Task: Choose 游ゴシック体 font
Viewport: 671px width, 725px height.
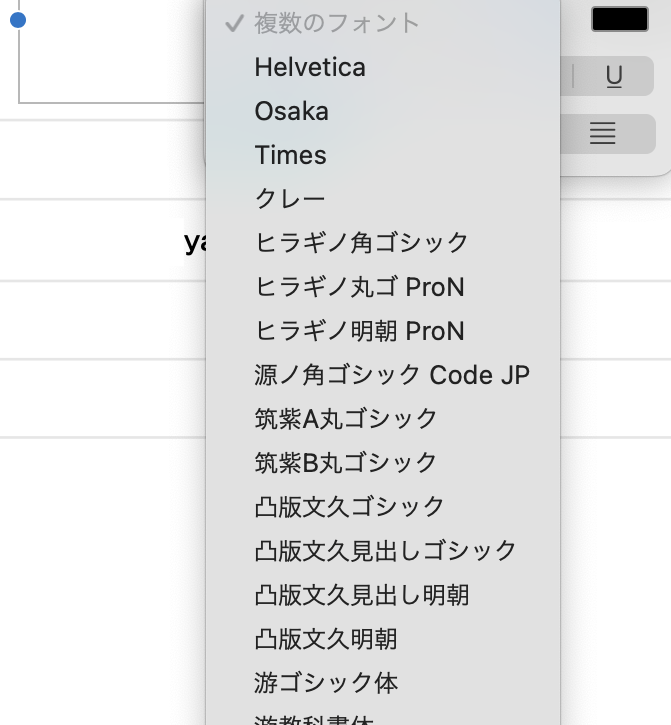Action: (326, 683)
